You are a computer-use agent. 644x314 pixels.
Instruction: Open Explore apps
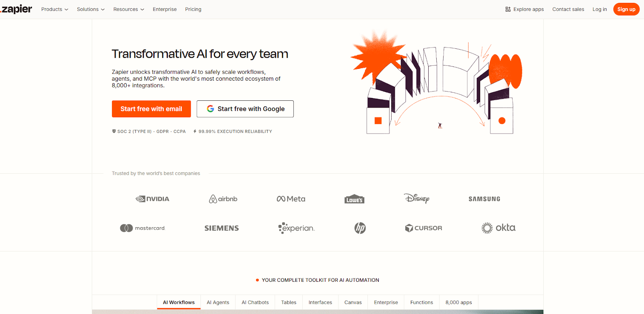click(x=524, y=9)
